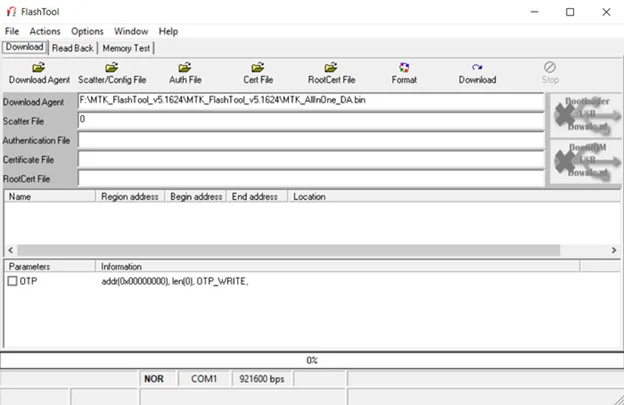Image resolution: width=624 pixels, height=405 pixels.
Task: Start flashing with the Download icon
Action: pyautogui.click(x=477, y=67)
